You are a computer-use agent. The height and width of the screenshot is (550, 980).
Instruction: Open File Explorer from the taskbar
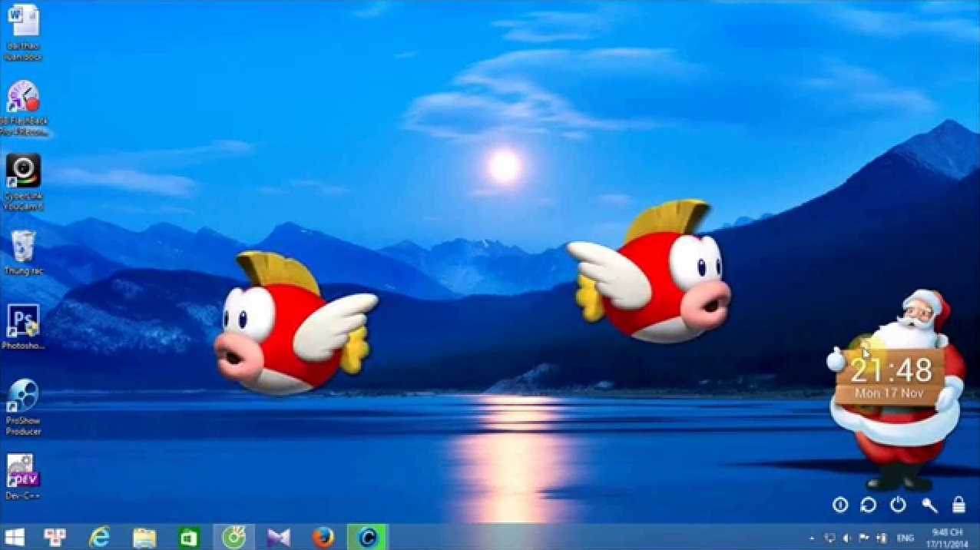pos(144,538)
